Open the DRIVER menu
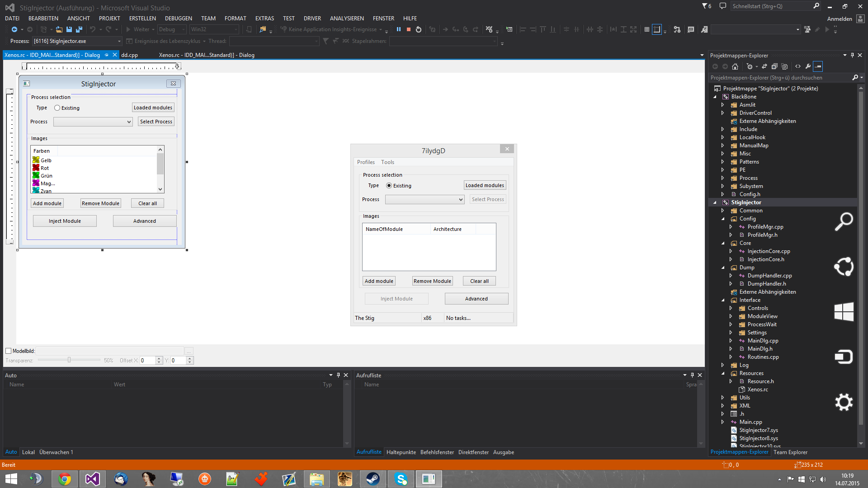The image size is (868, 488). coord(312,18)
